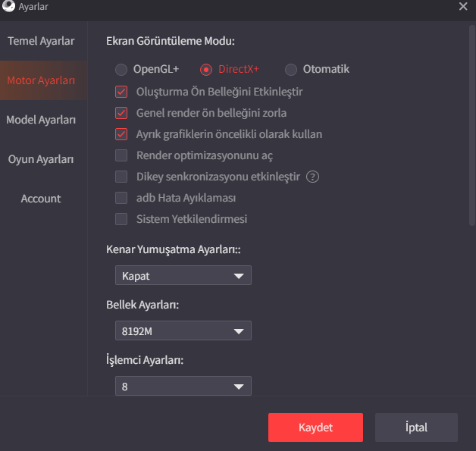Choose the Otomatik display mode
Image resolution: width=476 pixels, height=451 pixels.
click(291, 70)
